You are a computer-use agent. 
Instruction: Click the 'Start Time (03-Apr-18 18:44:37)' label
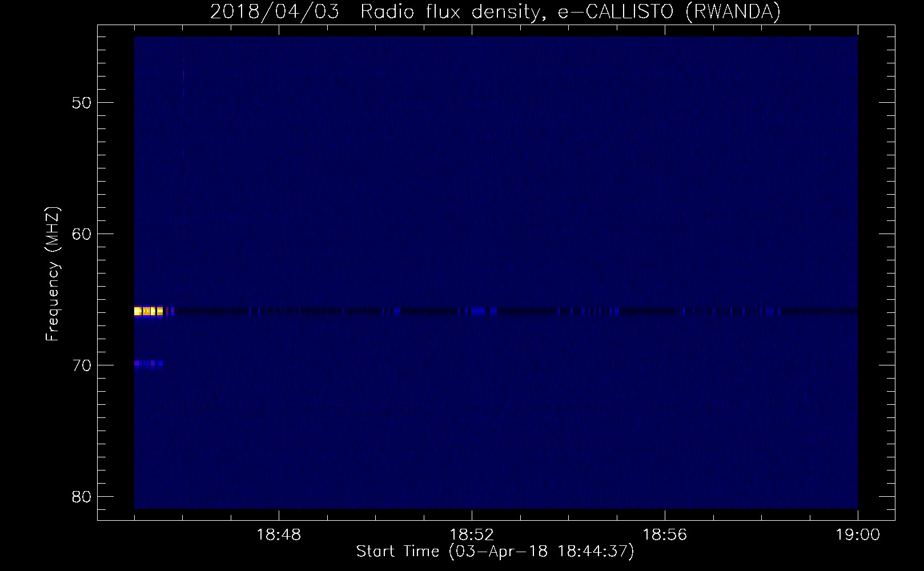coord(495,552)
